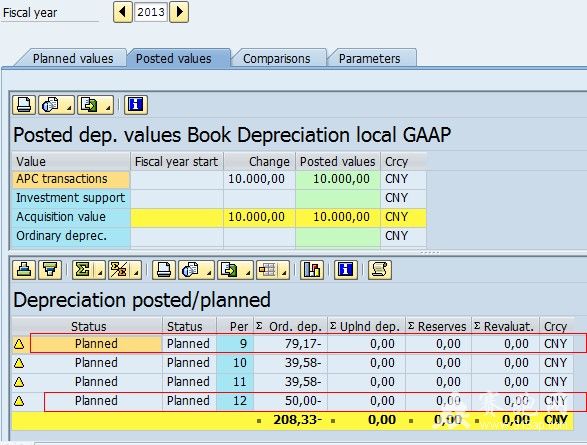Click the lower toolbar print icon

tap(164, 270)
